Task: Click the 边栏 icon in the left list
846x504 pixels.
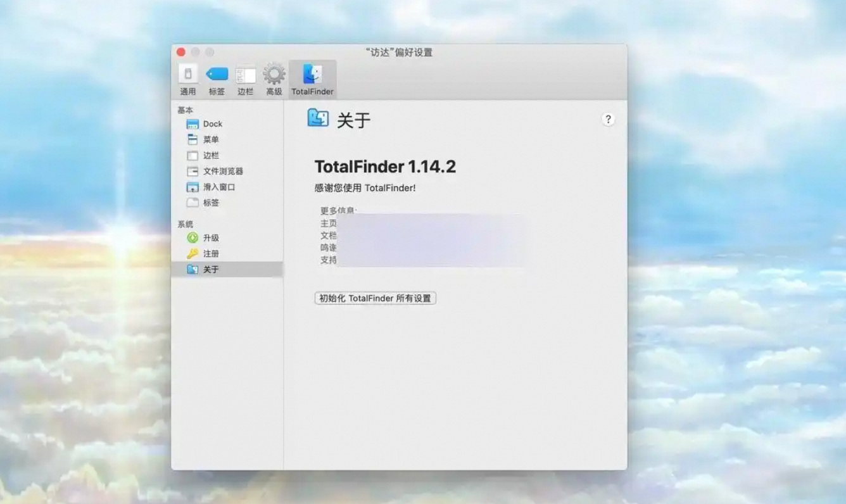Action: coord(193,156)
